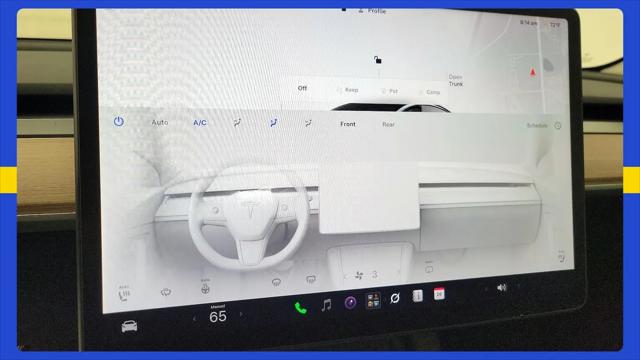Decrease volume with the left arrow
The width and height of the screenshot is (640, 360).
tap(486, 289)
